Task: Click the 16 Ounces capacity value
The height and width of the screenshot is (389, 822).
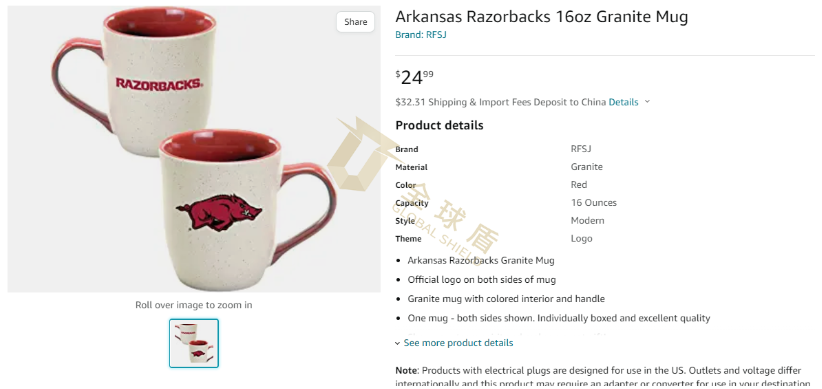Action: 593,202
